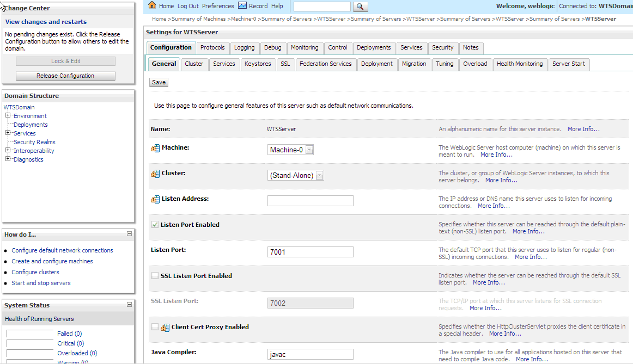Switch to the Deployments top tab

374,47
